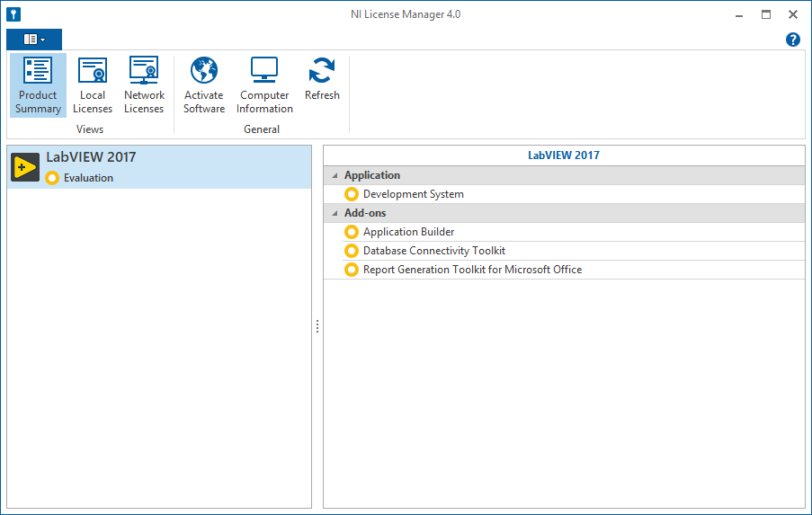812x515 pixels.
Task: Switch to Local Licenses view
Action: point(93,85)
